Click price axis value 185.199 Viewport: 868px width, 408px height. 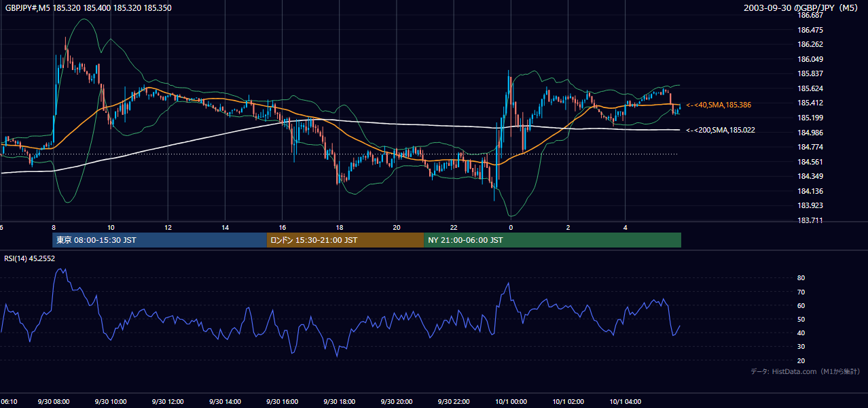tap(812, 118)
